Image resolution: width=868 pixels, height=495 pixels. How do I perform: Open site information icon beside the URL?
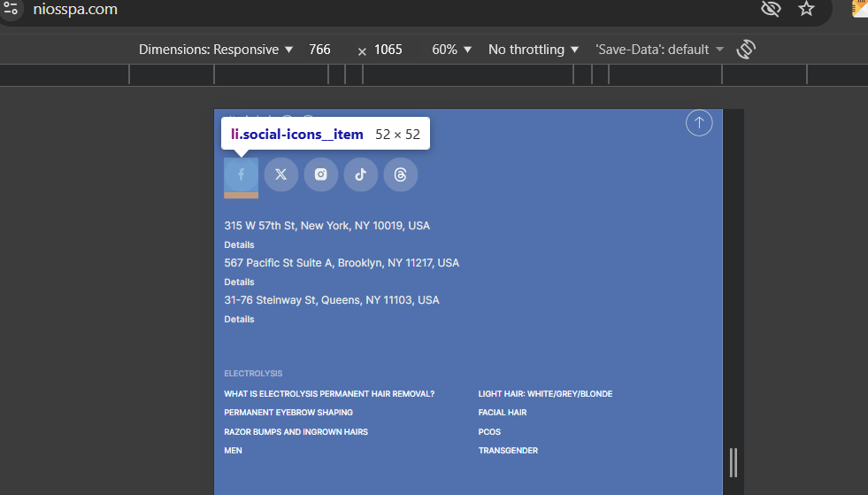coord(11,8)
